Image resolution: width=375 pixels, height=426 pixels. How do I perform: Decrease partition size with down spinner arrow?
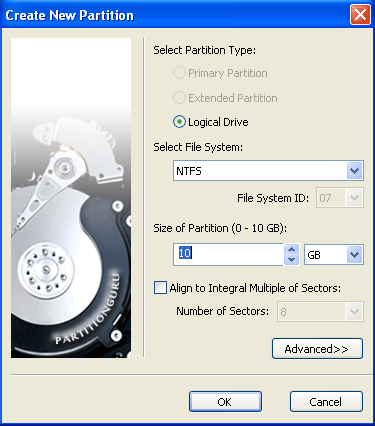(x=292, y=260)
